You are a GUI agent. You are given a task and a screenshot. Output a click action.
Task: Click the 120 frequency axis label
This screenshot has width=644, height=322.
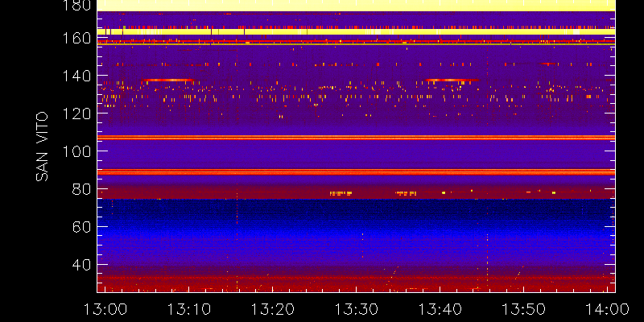coord(76,114)
